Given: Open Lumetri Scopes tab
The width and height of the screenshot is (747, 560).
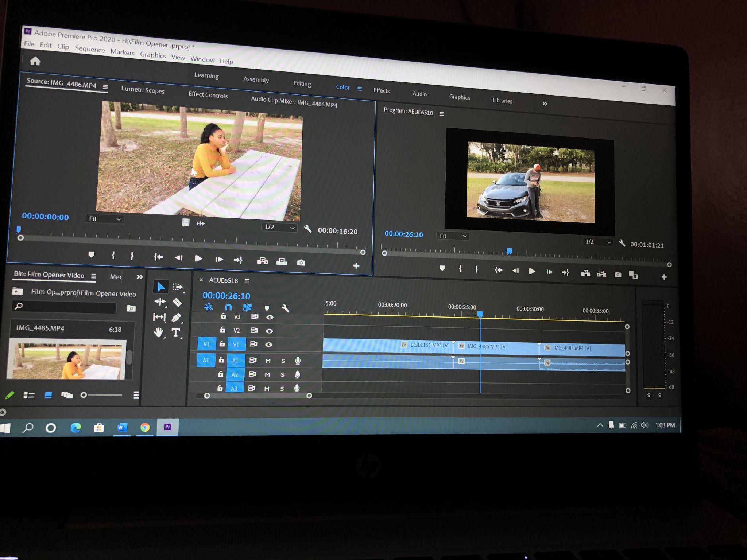Looking at the screenshot, I should tap(143, 90).
